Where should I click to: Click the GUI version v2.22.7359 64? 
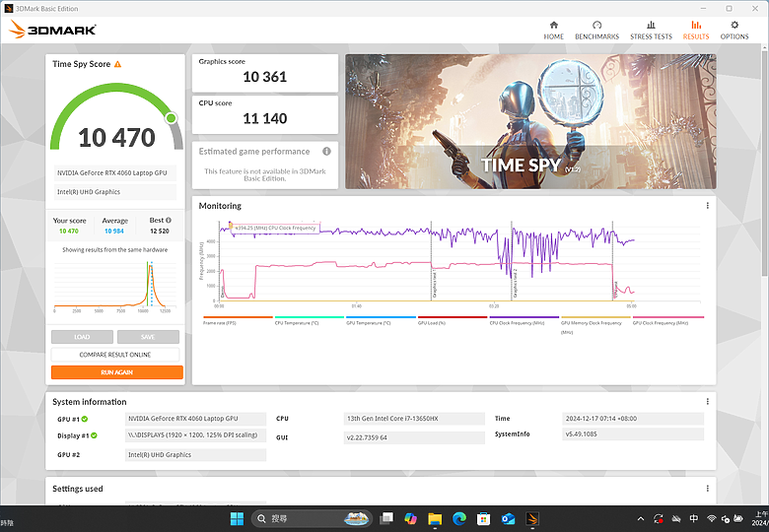[x=414, y=438]
